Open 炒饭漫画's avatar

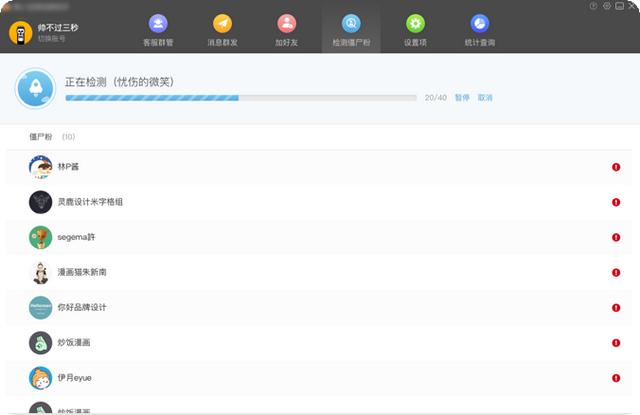40,343
